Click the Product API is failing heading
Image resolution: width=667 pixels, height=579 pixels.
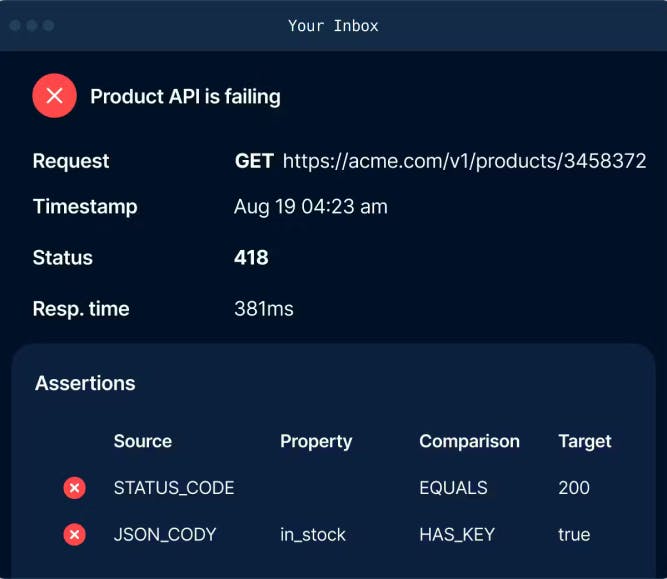185,97
